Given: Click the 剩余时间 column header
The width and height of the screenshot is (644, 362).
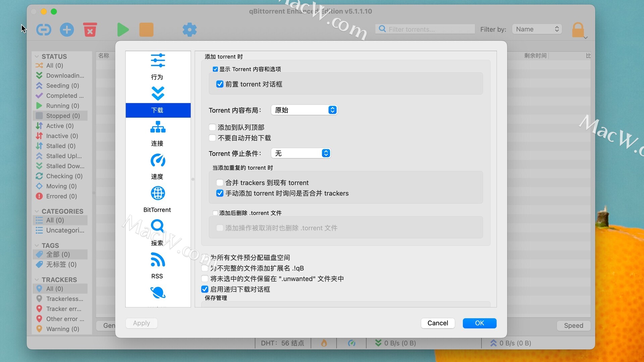Looking at the screenshot, I should [535, 56].
